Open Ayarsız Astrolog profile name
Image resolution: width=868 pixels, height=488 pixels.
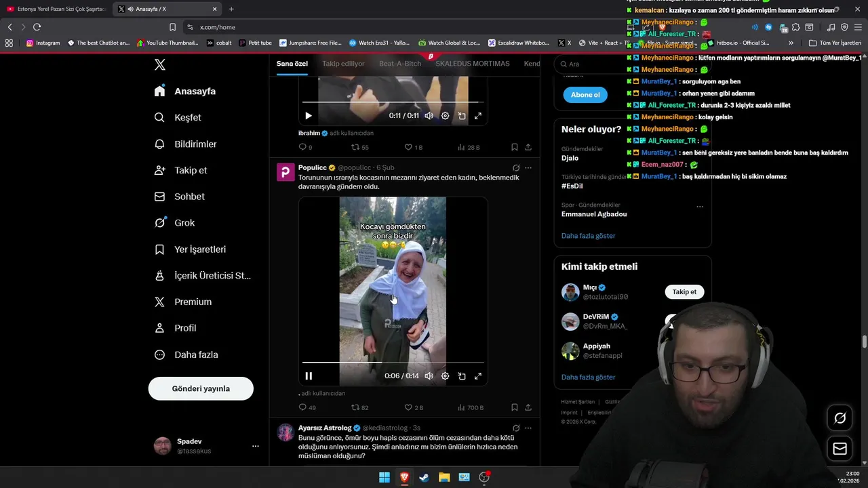[325, 428]
